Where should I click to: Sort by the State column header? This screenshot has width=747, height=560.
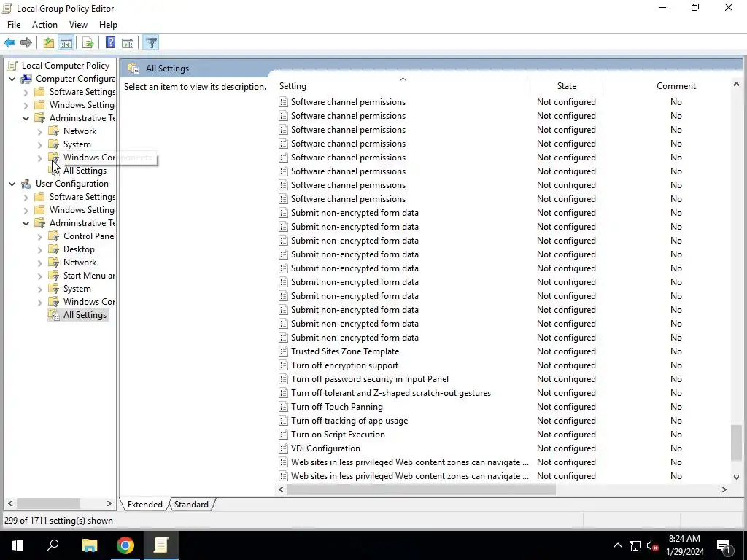coord(566,86)
